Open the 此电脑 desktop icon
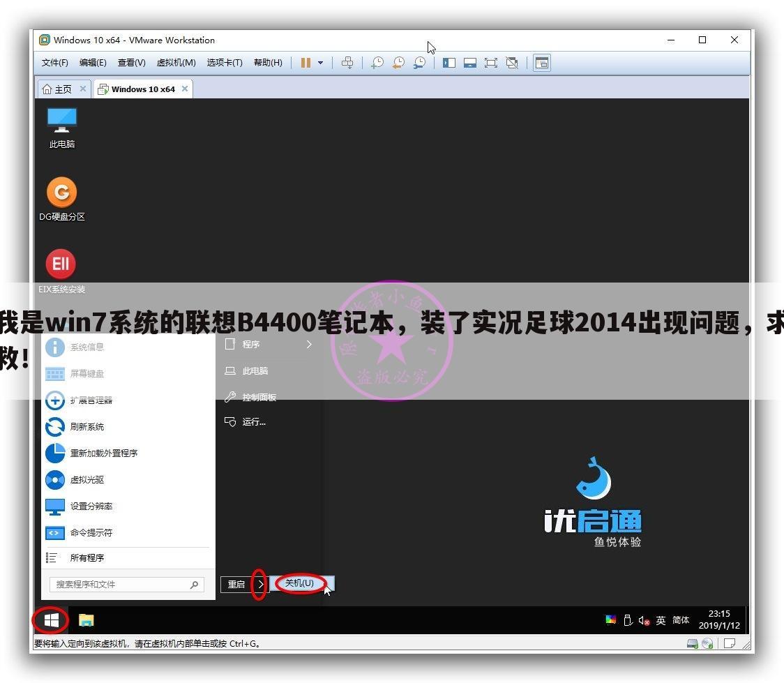The image size is (784, 683). [62, 128]
